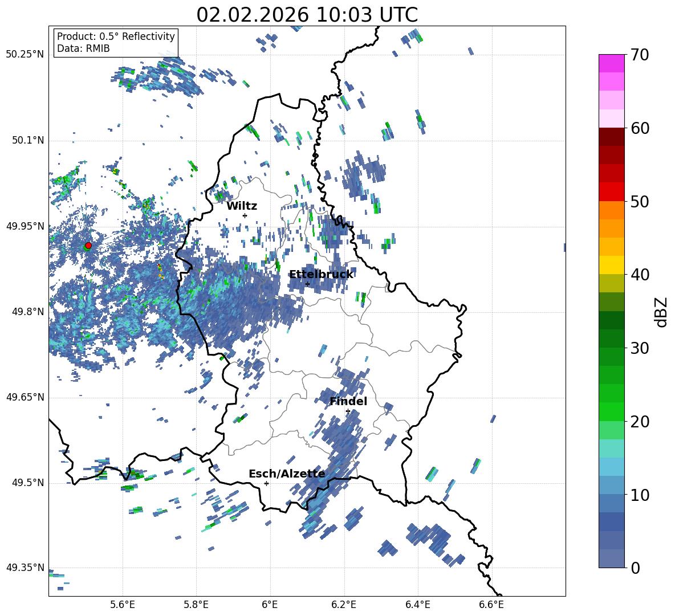Click the 49.95°N latitude tick label

pos(25,226)
